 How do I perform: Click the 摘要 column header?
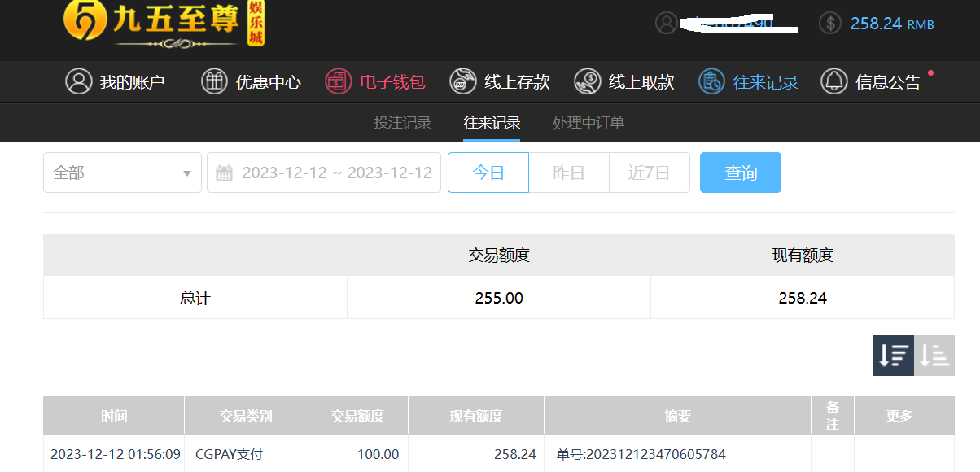tap(677, 415)
